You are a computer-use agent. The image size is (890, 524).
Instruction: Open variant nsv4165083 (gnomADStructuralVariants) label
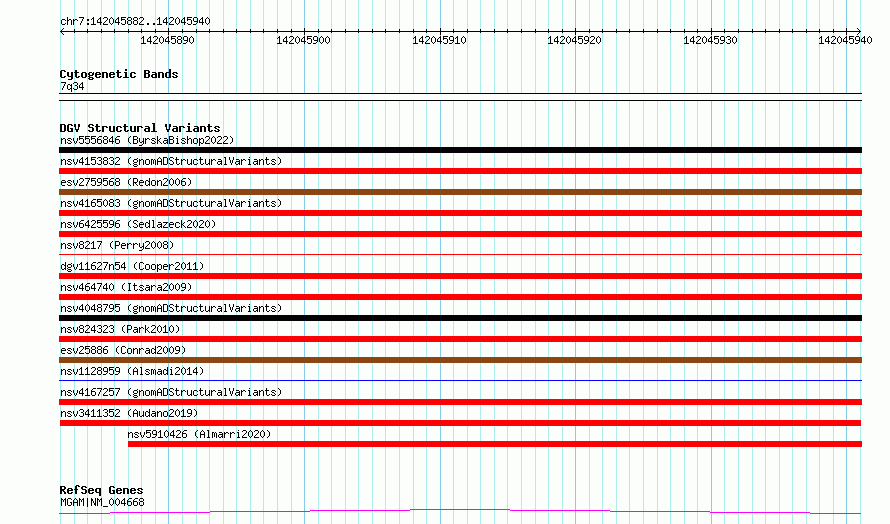point(171,203)
